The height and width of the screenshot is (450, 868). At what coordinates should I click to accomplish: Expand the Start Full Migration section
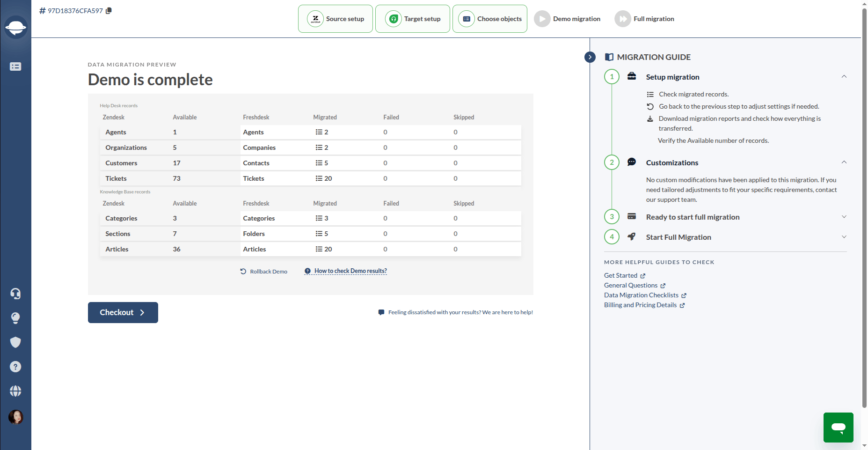click(844, 236)
